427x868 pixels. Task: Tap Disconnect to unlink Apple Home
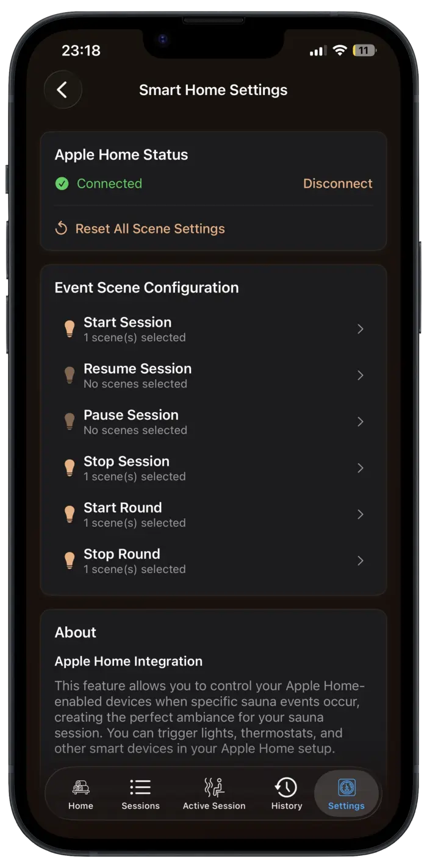(x=337, y=183)
